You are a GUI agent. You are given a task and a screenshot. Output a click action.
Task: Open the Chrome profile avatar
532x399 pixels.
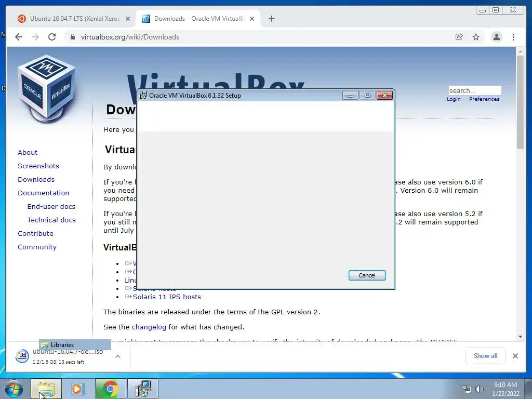coord(496,37)
